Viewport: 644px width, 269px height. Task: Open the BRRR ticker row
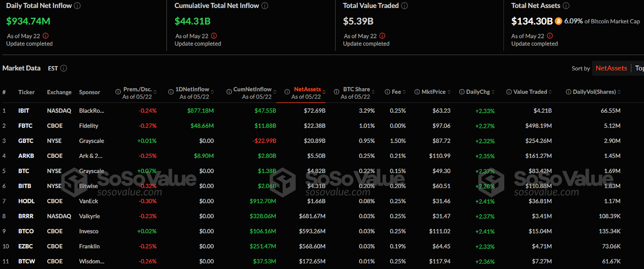click(26, 216)
